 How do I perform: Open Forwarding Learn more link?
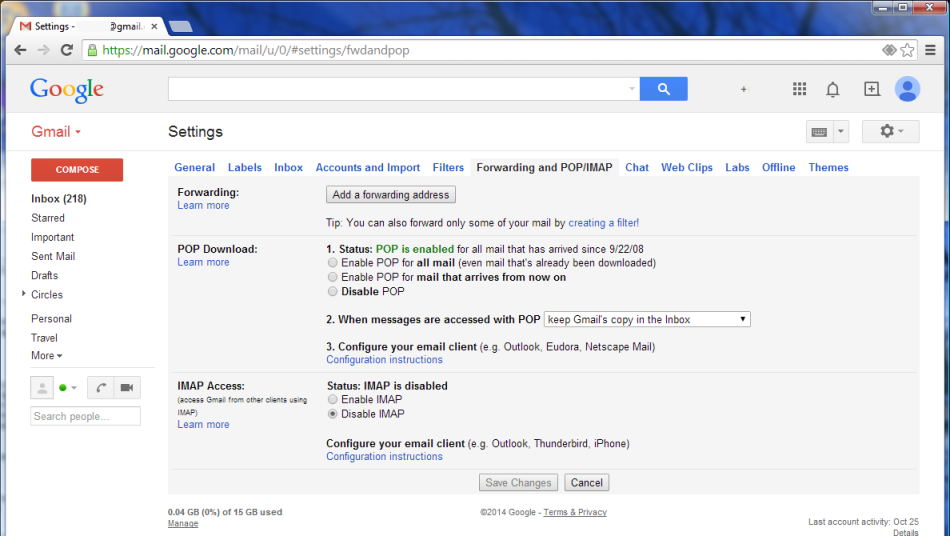203,205
